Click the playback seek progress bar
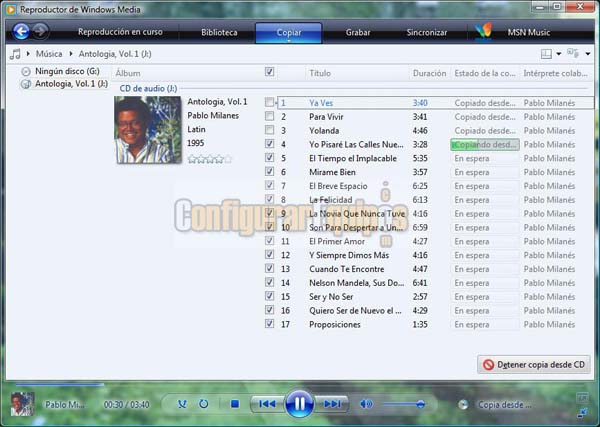The height and width of the screenshot is (427, 600). [x=60, y=385]
